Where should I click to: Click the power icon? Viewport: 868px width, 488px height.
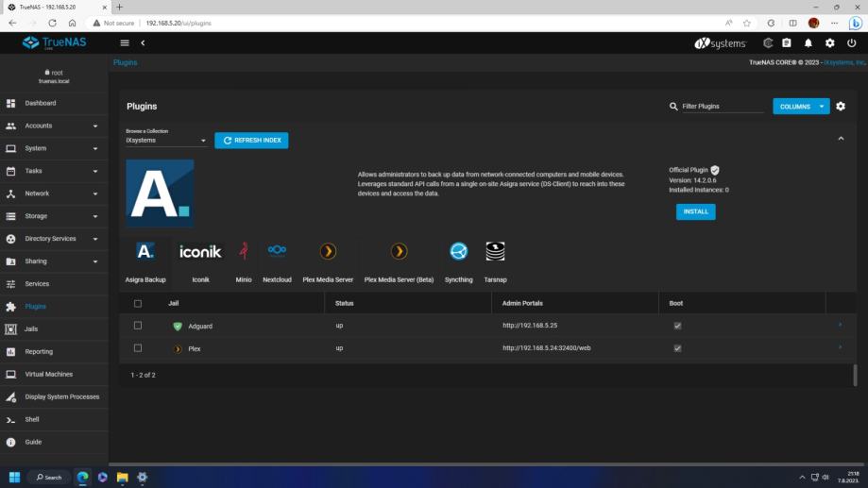851,42
